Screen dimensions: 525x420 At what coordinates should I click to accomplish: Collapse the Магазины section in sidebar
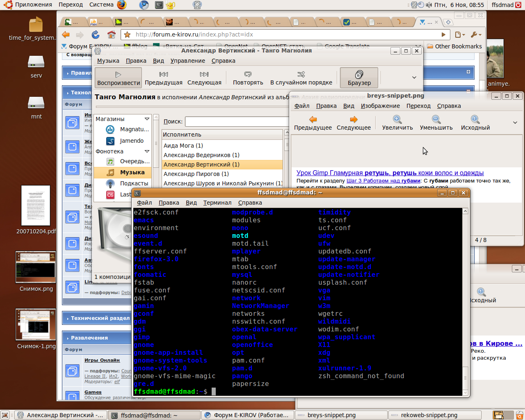point(147,119)
